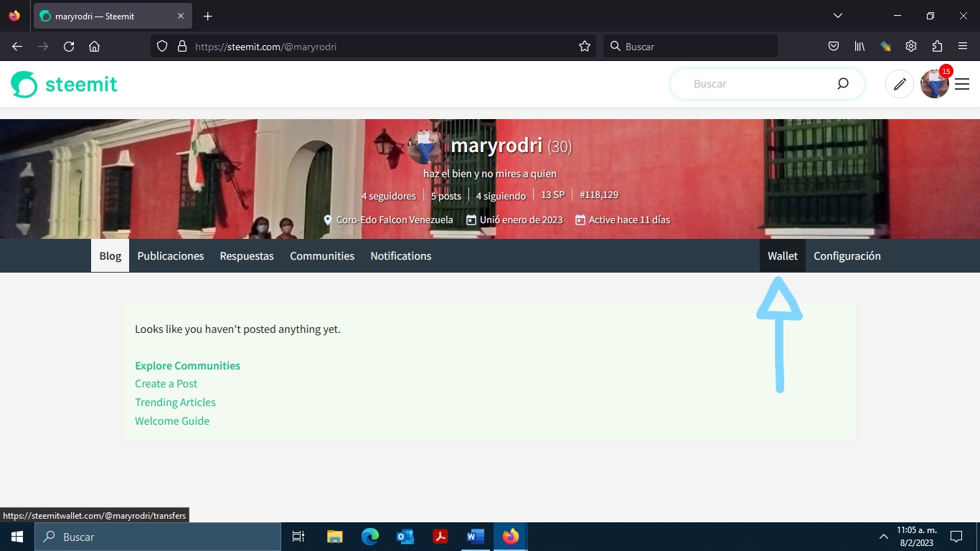Close the maryrodri — Steemit tab
The width and height of the screenshot is (980, 551).
tap(181, 16)
